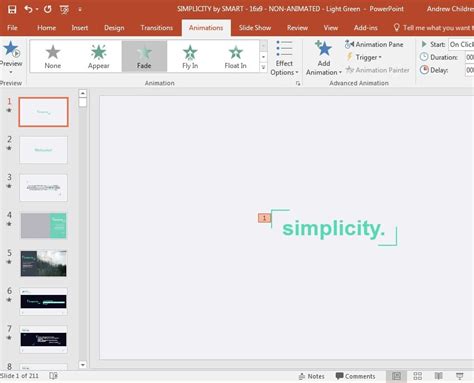
Task: Click Slide 1 of 211 status text
Action: point(20,376)
